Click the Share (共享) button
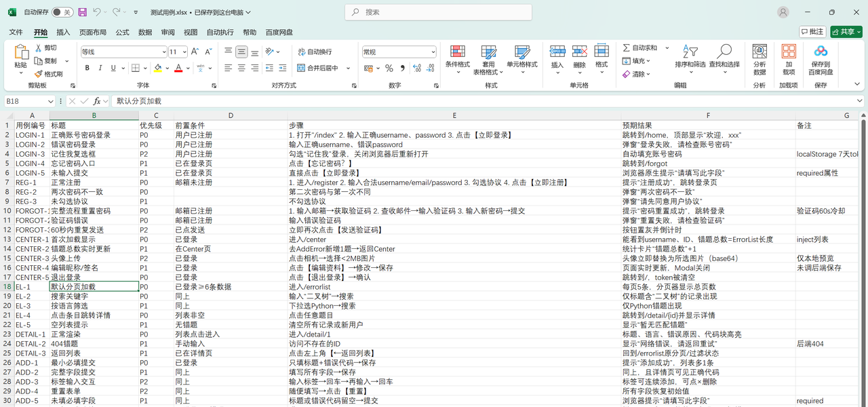868x407 pixels. 846,32
